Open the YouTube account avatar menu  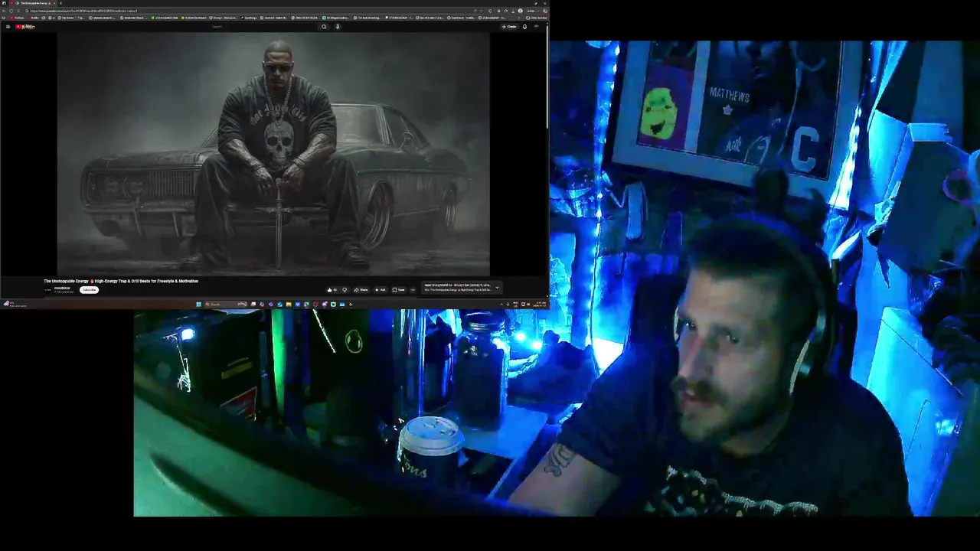[x=537, y=27]
